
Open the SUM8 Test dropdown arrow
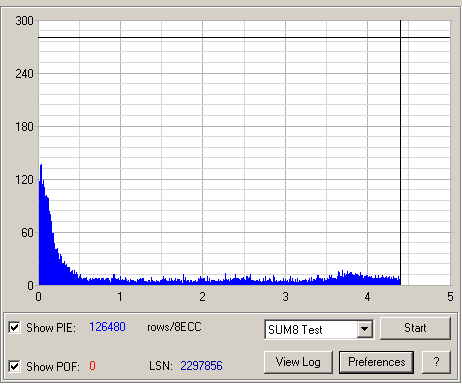coord(365,329)
